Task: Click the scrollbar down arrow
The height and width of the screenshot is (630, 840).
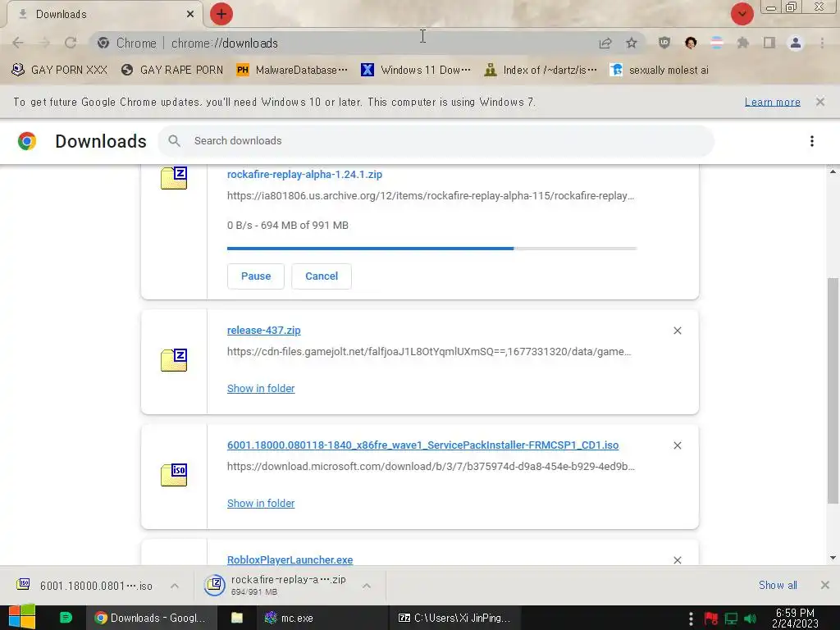Action: point(833,558)
